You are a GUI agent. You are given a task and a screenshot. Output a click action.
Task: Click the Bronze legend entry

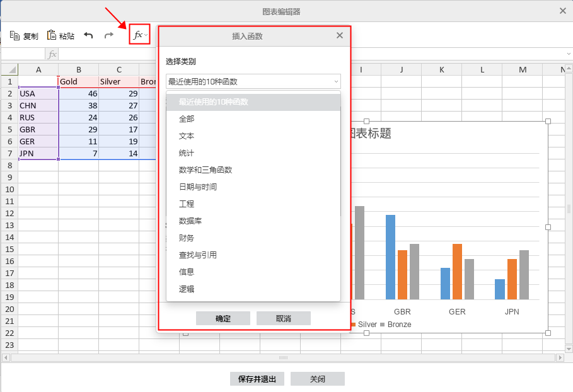pyautogui.click(x=396, y=325)
